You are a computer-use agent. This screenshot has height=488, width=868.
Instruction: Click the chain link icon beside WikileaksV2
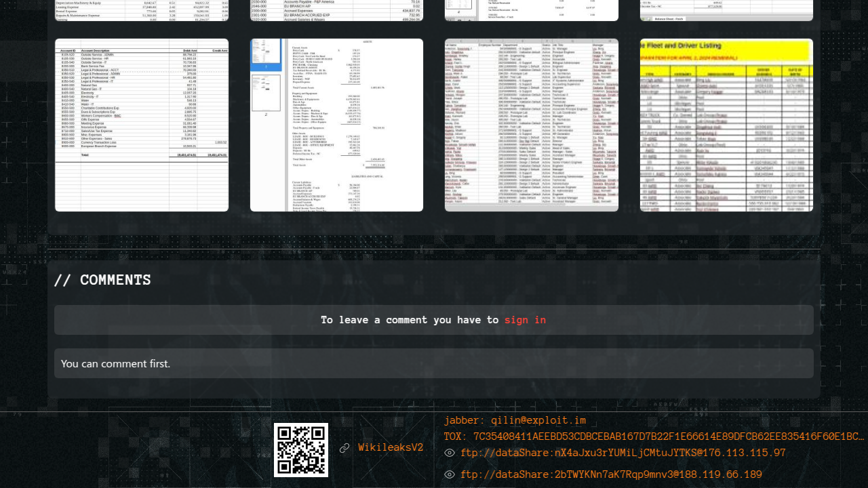coord(344,448)
